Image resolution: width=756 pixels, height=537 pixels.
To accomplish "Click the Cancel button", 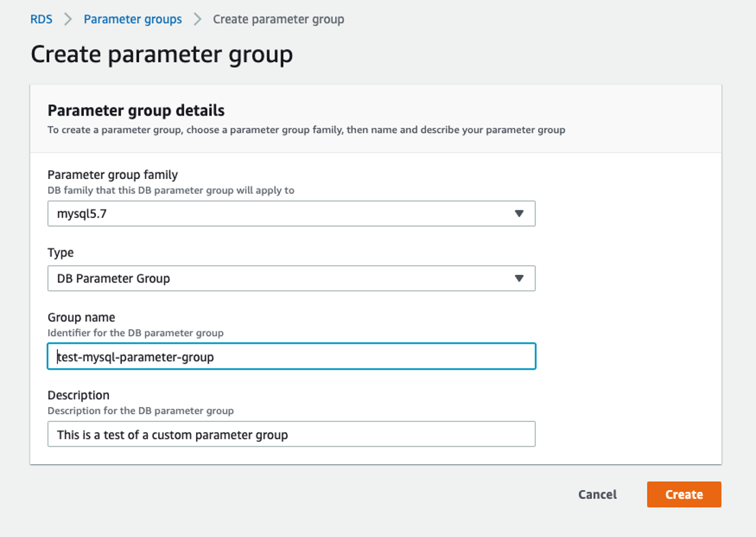I will 597,494.
